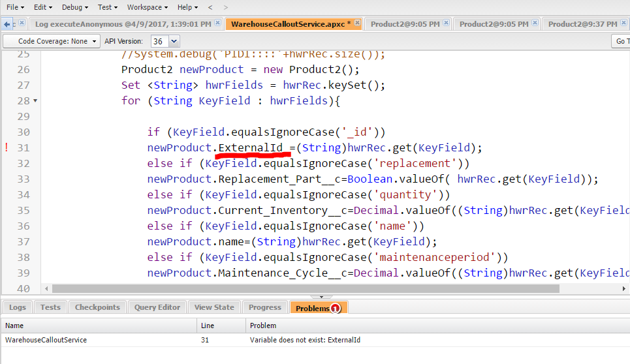
Task: Click the horizontal scrollbar's right arrow
Action: click(x=624, y=288)
